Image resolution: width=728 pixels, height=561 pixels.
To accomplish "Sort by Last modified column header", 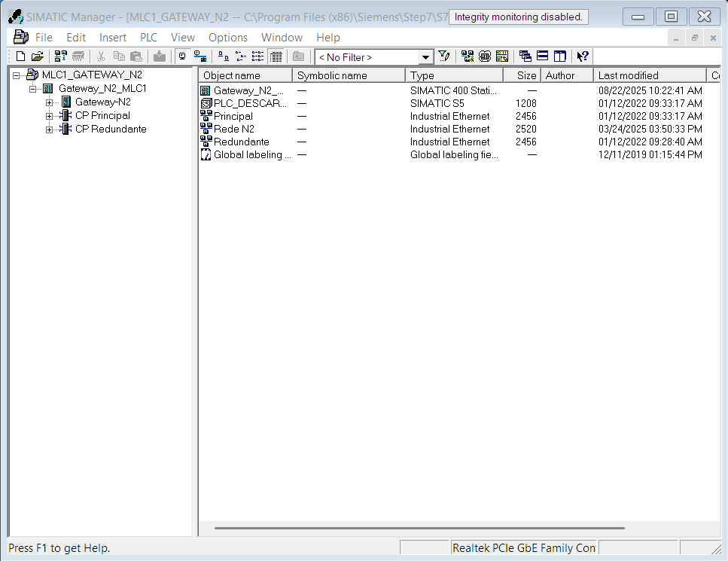I will pos(650,75).
